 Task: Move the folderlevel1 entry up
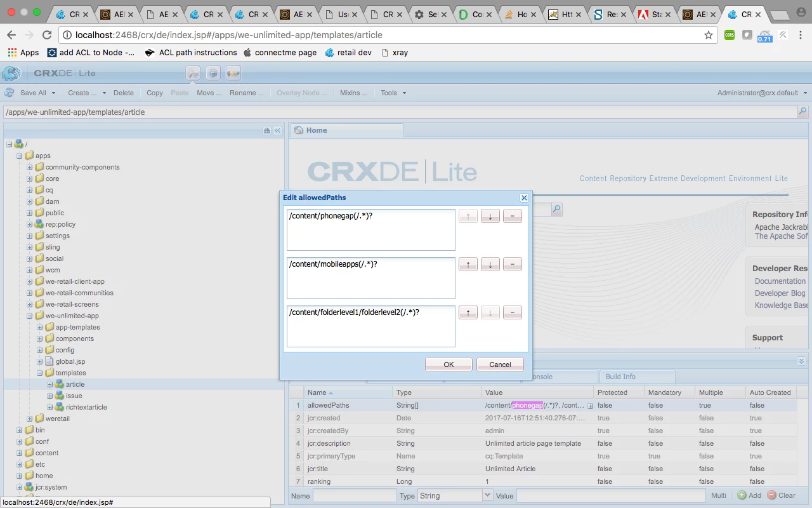coord(468,312)
